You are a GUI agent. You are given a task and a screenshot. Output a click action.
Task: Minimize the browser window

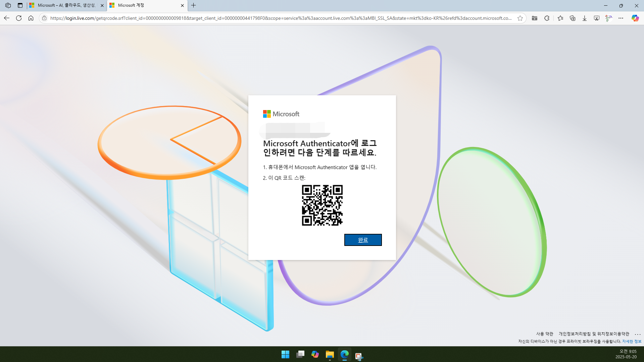pos(605,5)
